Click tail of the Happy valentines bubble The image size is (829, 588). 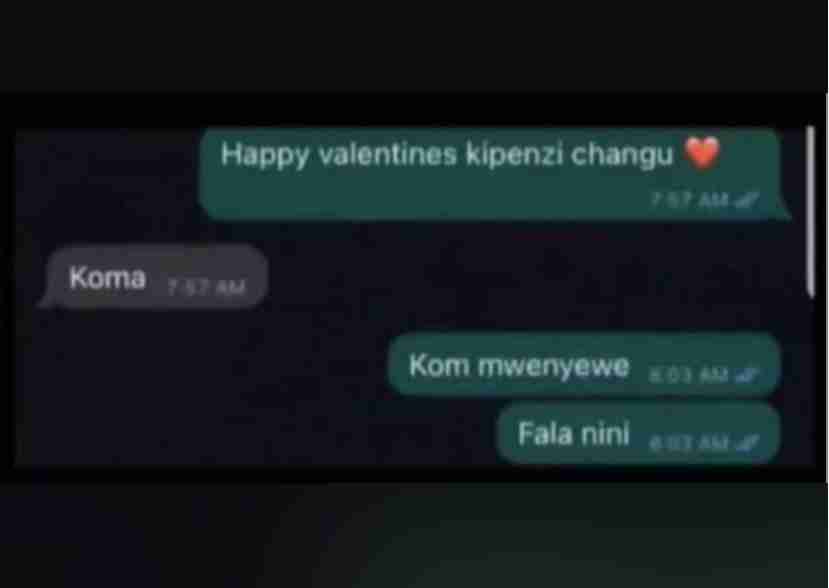pos(784,213)
